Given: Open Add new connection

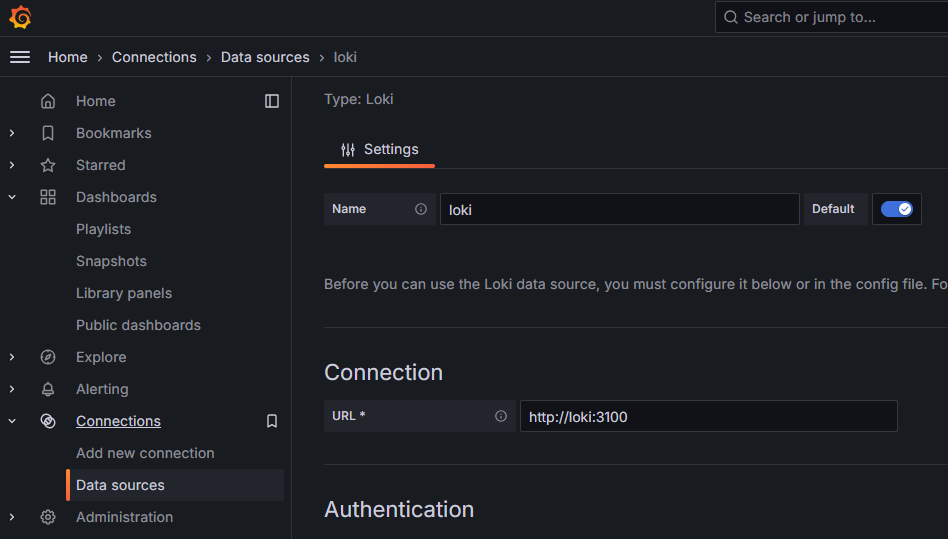Looking at the screenshot, I should tap(145, 453).
